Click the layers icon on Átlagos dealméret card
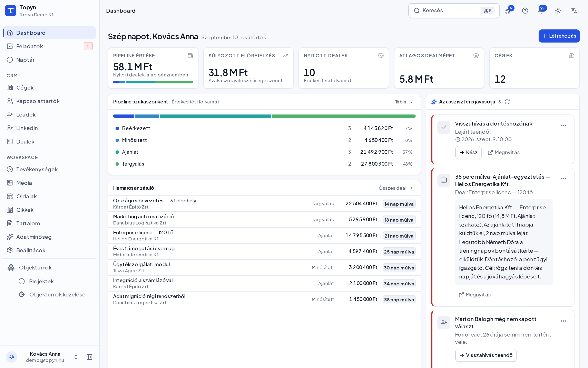 pyautogui.click(x=476, y=56)
